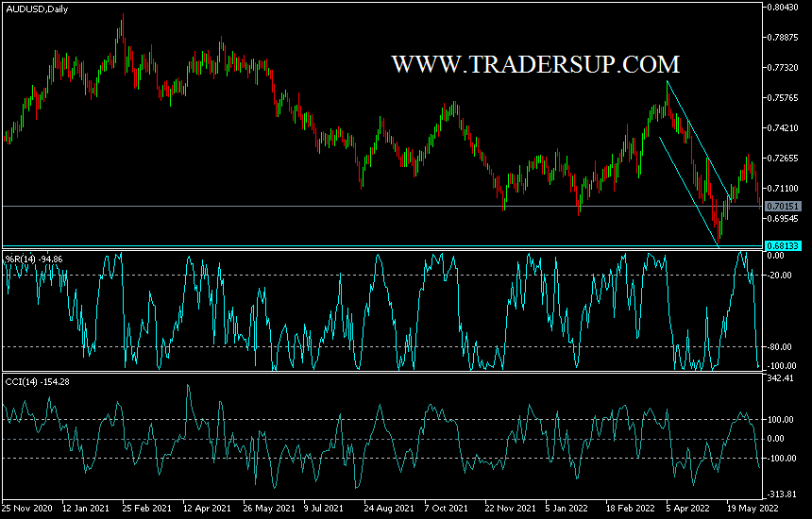This screenshot has width=812, height=519.
Task: Click the 0.69545 price scale value
Action: click(783, 219)
